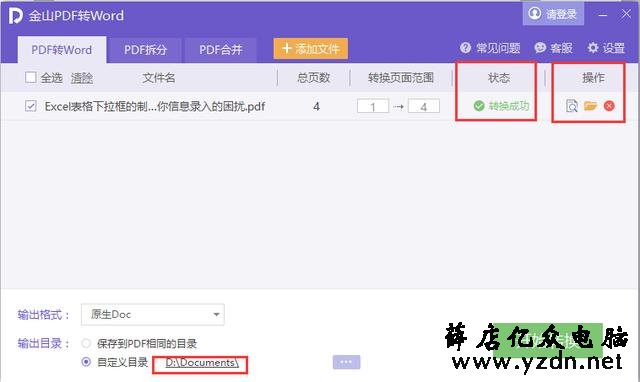640x382 pixels.
Task: Click 清除 link
Action: click(x=82, y=78)
